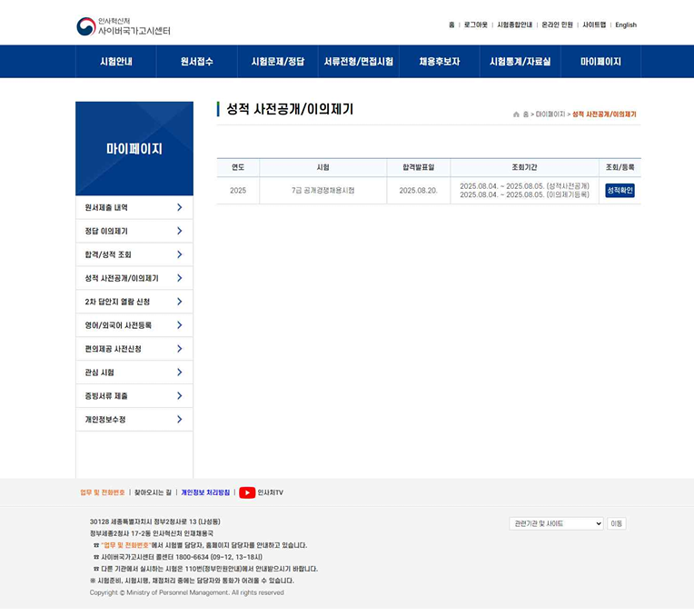The width and height of the screenshot is (694, 616).
Task: Switch language via English link
Action: 626,25
